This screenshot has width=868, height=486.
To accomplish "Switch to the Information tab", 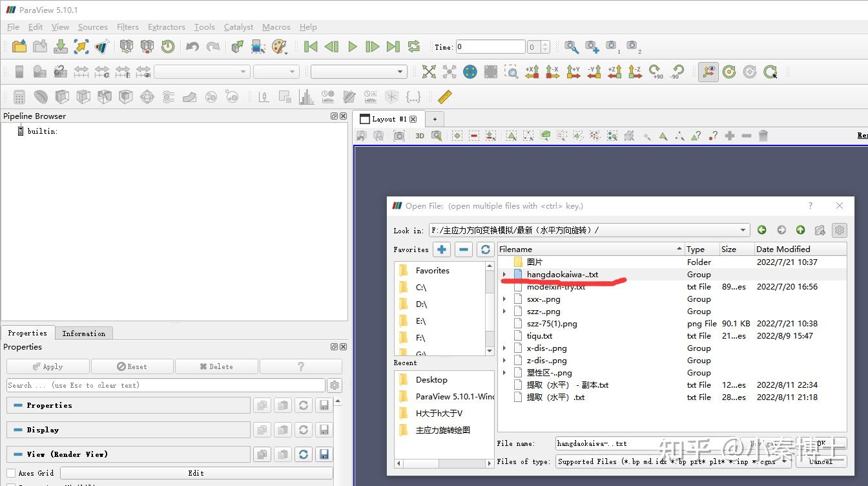I will pyautogui.click(x=83, y=333).
